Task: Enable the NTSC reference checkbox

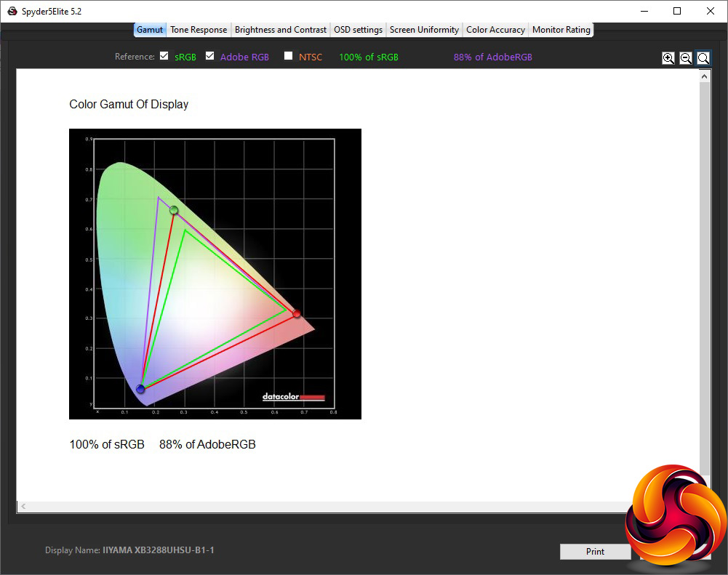Action: pyautogui.click(x=289, y=56)
